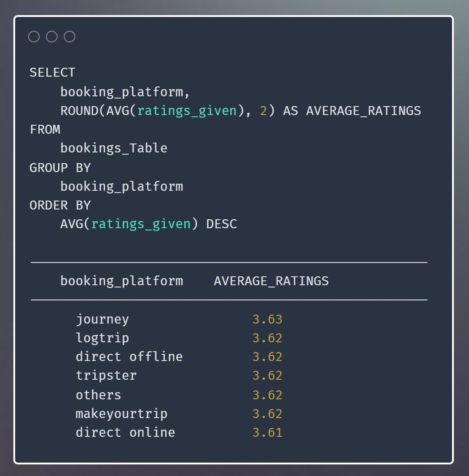469x476 pixels.
Task: Select the makeyourtrip platform row
Action: tap(121, 414)
